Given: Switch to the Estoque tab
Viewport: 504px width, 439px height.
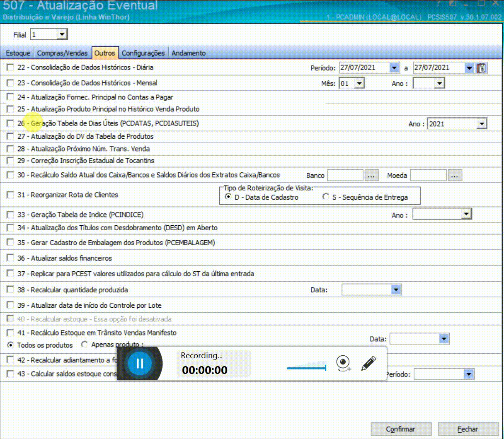Looking at the screenshot, I should 18,53.
